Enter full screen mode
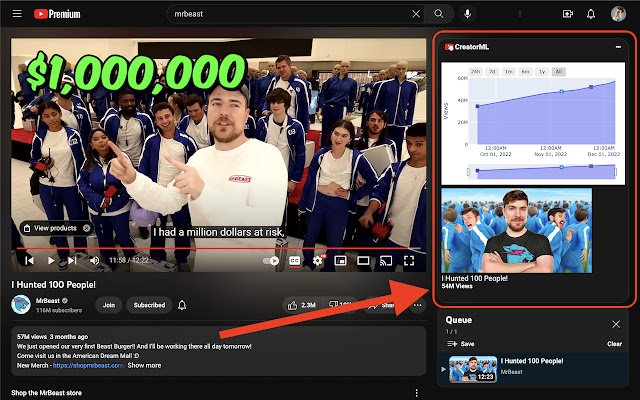640x400 pixels. tap(409, 260)
